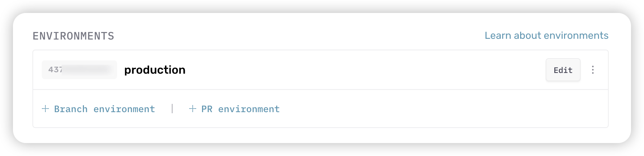Click empty space right of PR environment
This screenshot has width=644, height=156.
click(432, 109)
